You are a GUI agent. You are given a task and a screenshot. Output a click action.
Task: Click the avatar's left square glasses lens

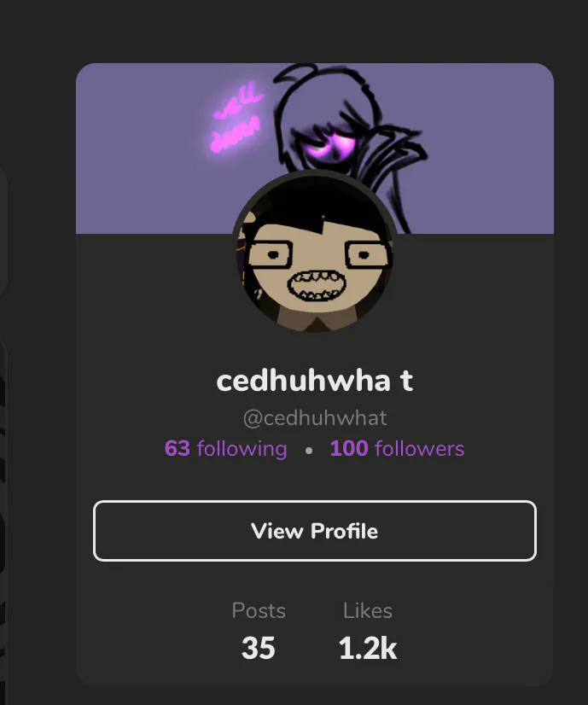pyautogui.click(x=271, y=255)
